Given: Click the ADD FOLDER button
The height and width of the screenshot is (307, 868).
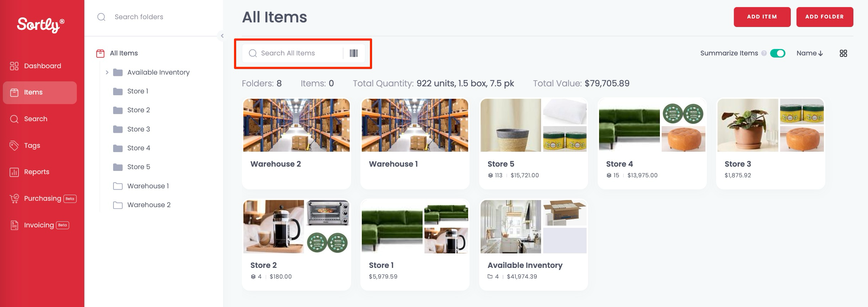Looking at the screenshot, I should 824,17.
